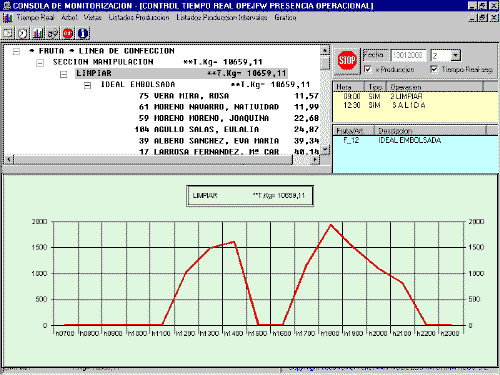Image resolution: width=500 pixels, height=375 pixels.
Task: Restore the inner MDI child window
Action: point(483,18)
